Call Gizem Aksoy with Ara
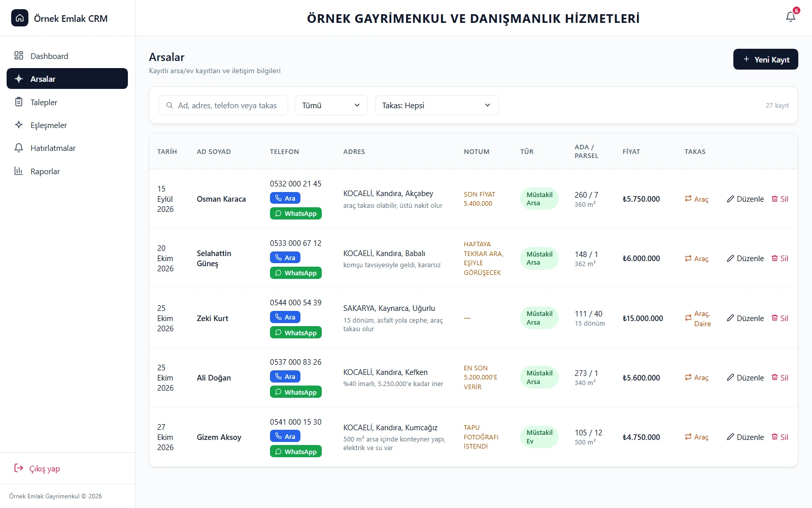This screenshot has width=812, height=508. tap(285, 436)
